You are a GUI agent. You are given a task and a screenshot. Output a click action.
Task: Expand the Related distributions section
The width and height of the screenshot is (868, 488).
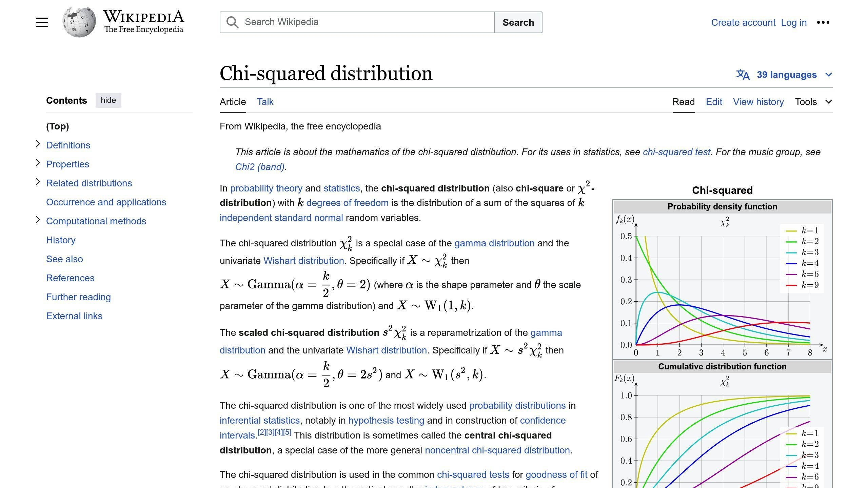tap(37, 183)
